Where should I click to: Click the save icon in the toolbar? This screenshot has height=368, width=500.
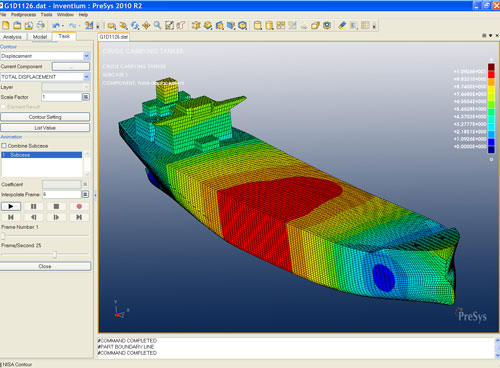tap(29, 25)
